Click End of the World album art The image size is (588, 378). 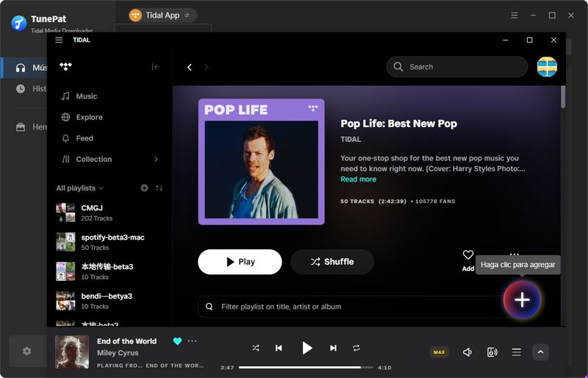[x=72, y=352]
